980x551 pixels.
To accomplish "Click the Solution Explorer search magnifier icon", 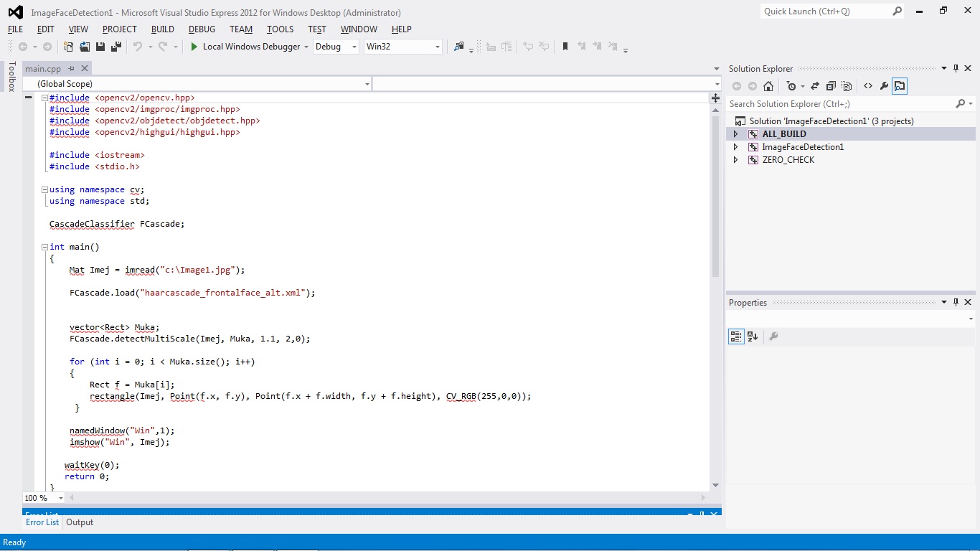I will click(x=961, y=104).
